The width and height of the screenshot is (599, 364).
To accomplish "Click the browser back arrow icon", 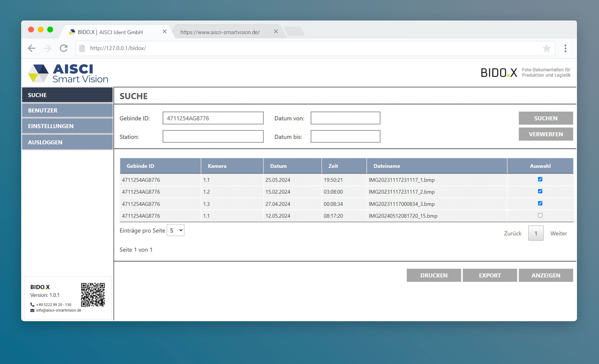I will (x=32, y=48).
